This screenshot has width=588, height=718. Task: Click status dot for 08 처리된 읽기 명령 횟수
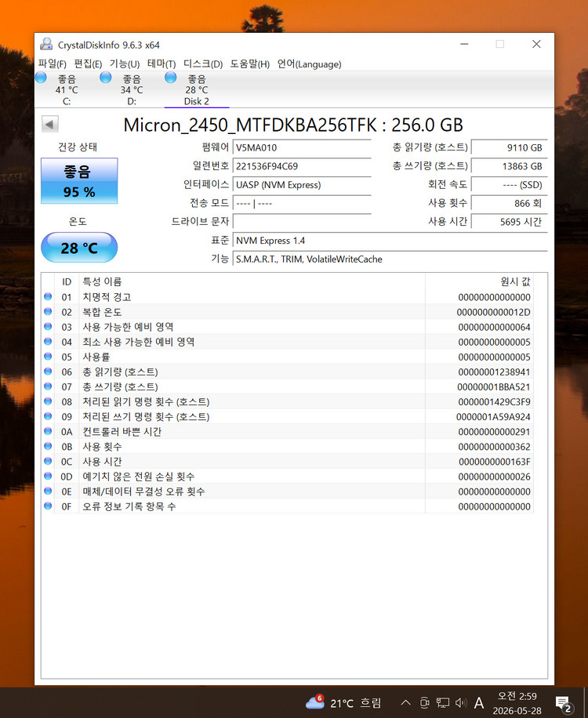click(48, 401)
